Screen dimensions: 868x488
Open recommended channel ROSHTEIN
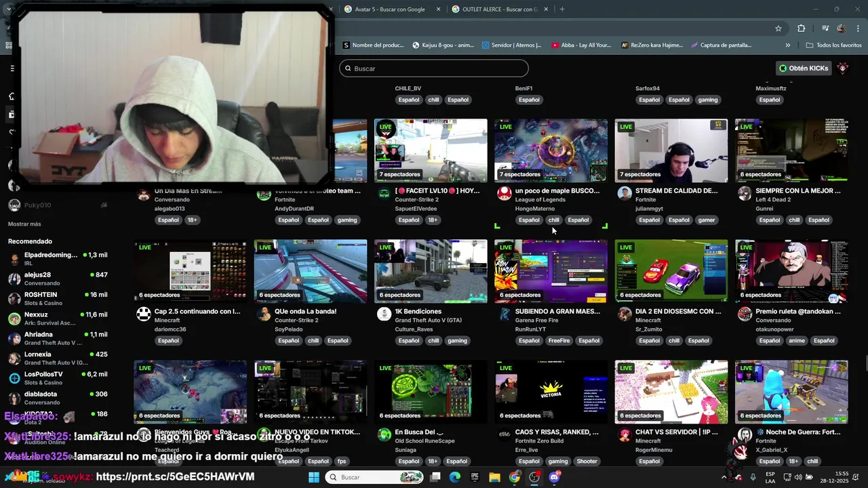(58, 298)
